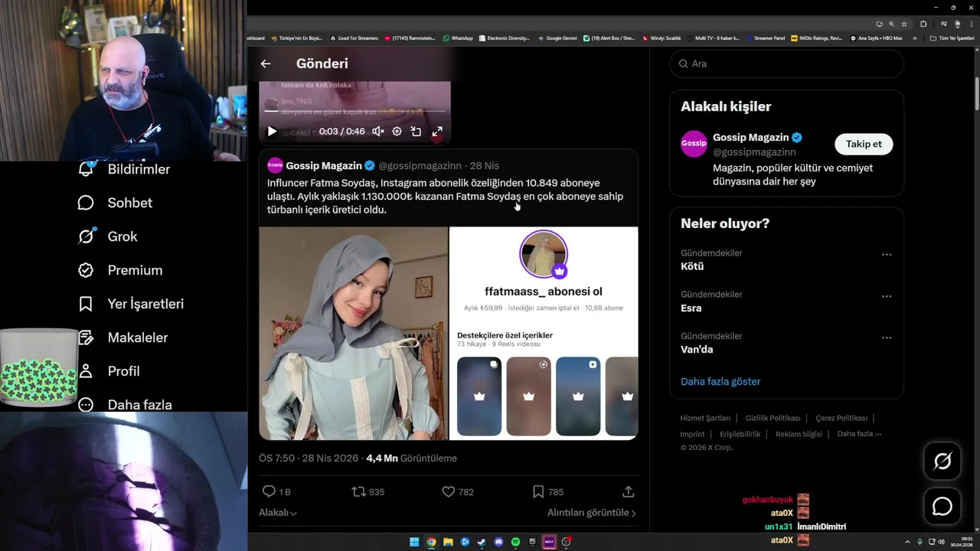Play the video in the post
Screen dimensions: 980x551
(272, 132)
